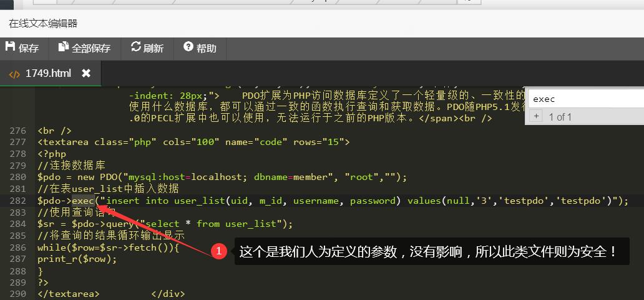Screen dimensions: 644x300
Task: Expand search replace with plus button
Action: tap(536, 116)
